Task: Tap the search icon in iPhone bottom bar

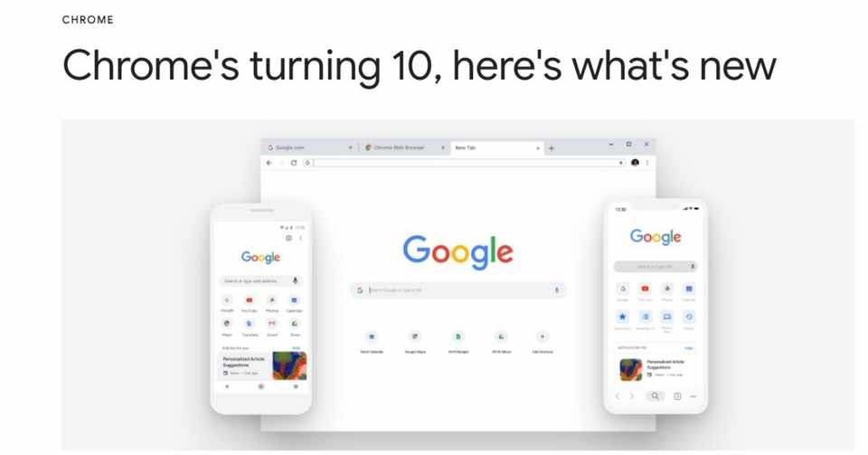Action: [x=655, y=396]
